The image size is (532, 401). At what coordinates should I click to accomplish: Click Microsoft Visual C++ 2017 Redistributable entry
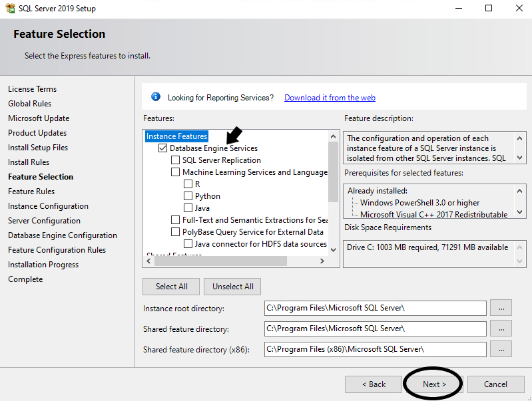coord(433,214)
